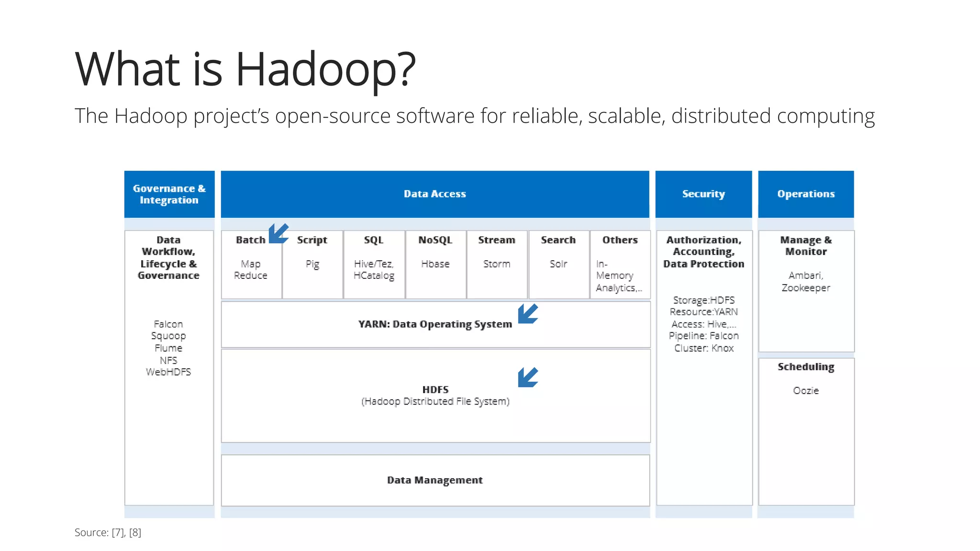This screenshot has height=551, width=980.
Task: Click the 'SQL' column heading
Action: pos(374,240)
